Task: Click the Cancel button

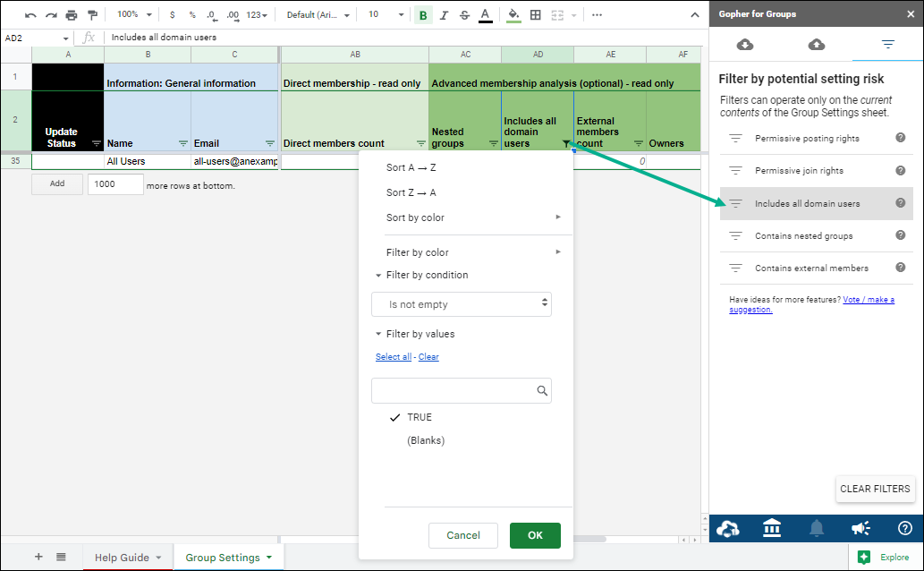Action: (x=463, y=535)
